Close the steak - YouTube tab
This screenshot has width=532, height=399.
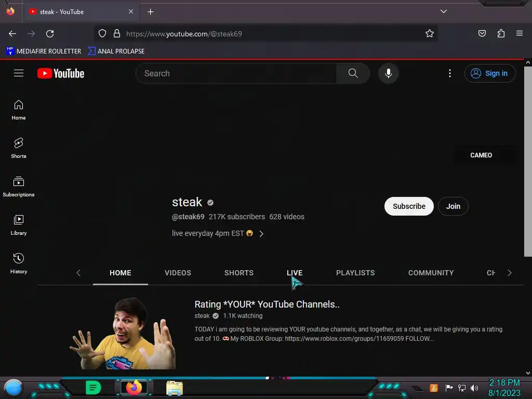130,11
